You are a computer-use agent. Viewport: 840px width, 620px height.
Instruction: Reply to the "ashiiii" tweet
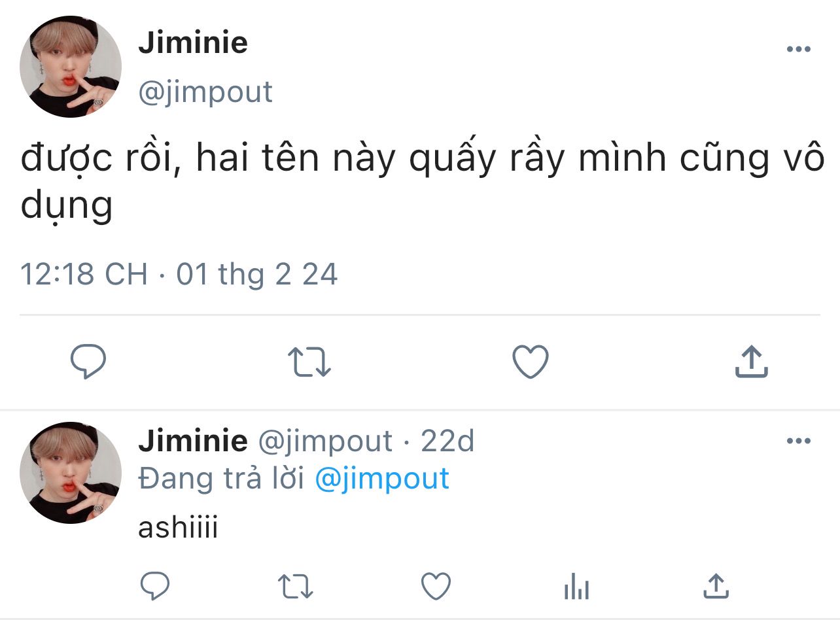point(155,586)
